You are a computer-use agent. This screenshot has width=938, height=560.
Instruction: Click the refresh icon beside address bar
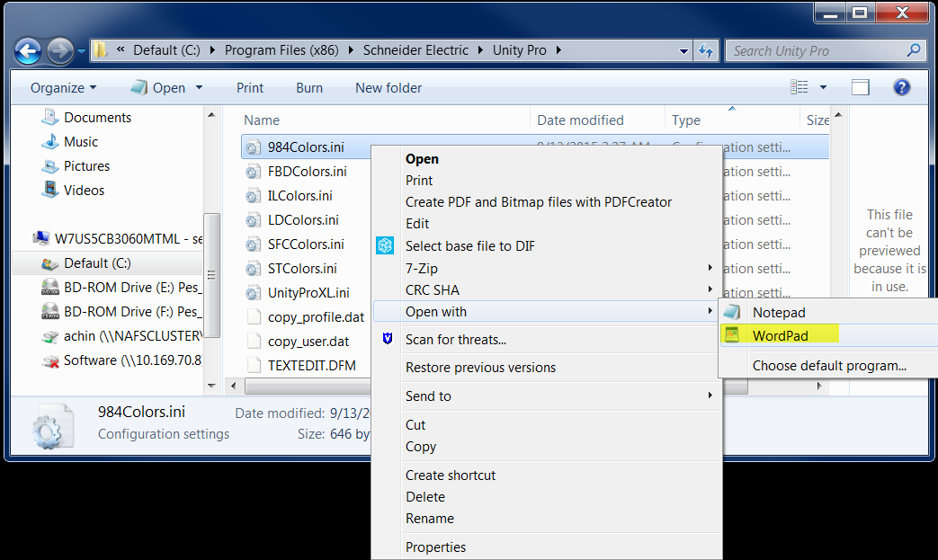coord(706,51)
